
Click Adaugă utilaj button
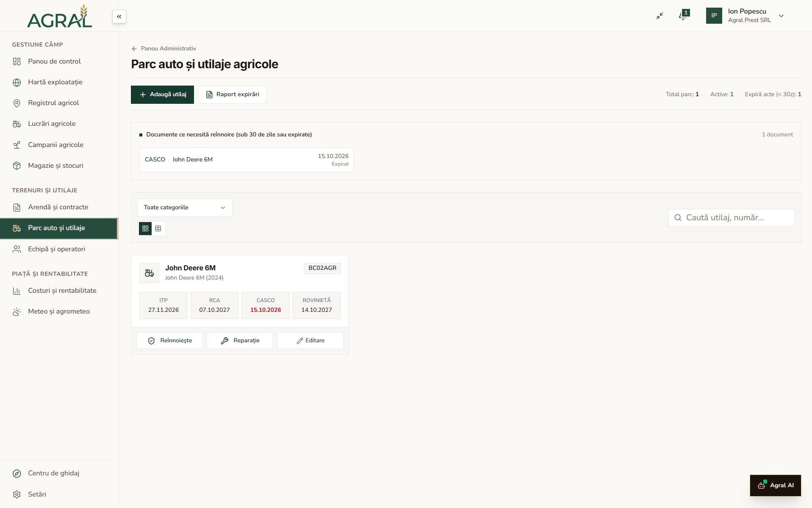tap(162, 94)
